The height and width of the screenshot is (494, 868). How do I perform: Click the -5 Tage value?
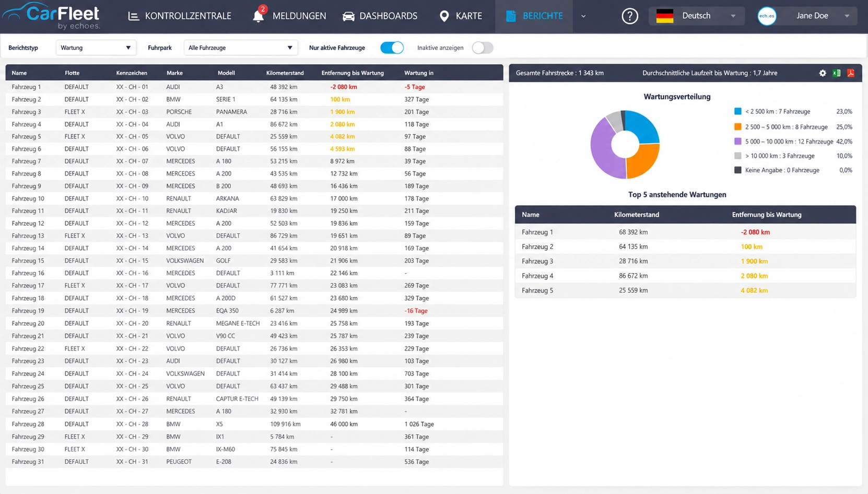coord(415,87)
